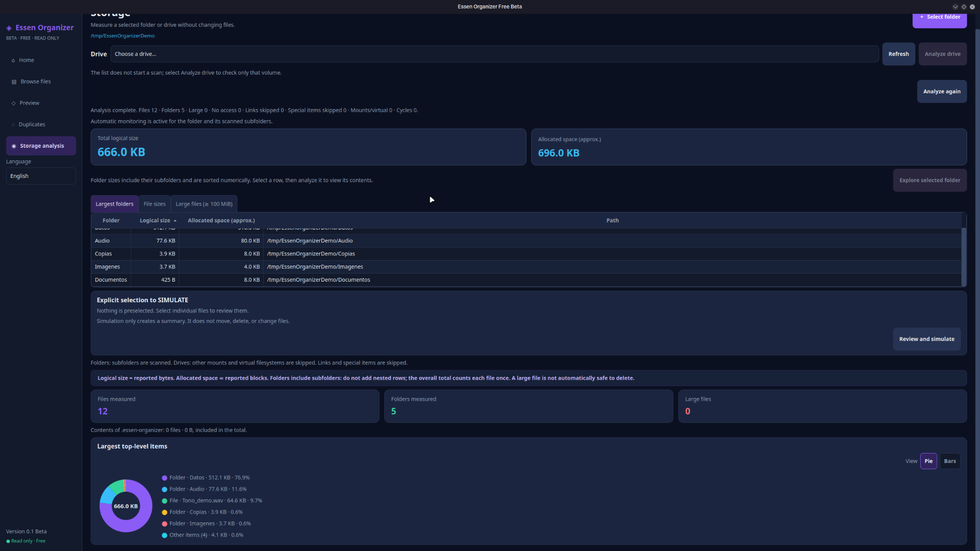The image size is (980, 551).
Task: Click the Review and simulate button
Action: [x=926, y=339]
